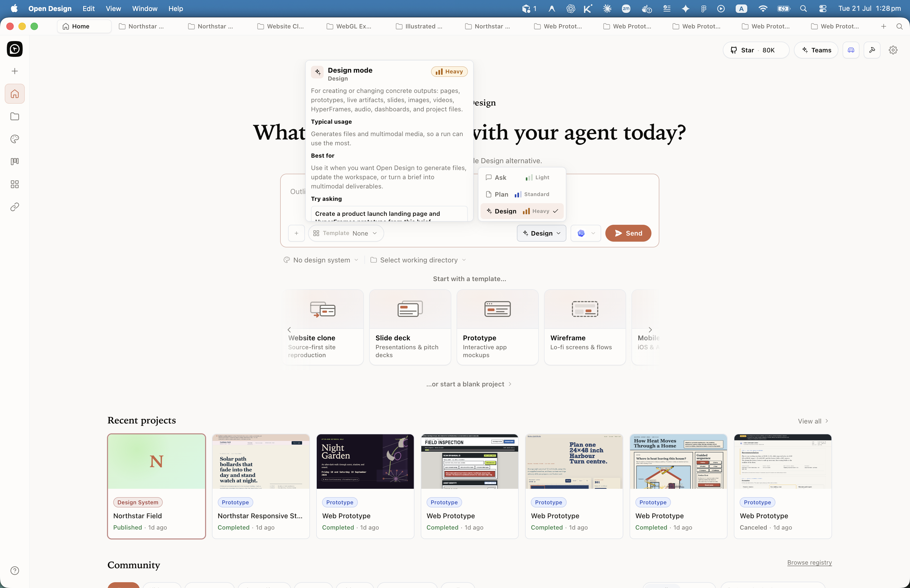Image resolution: width=910 pixels, height=588 pixels.
Task: Open the kanban board icon in sidebar
Action: point(14,162)
